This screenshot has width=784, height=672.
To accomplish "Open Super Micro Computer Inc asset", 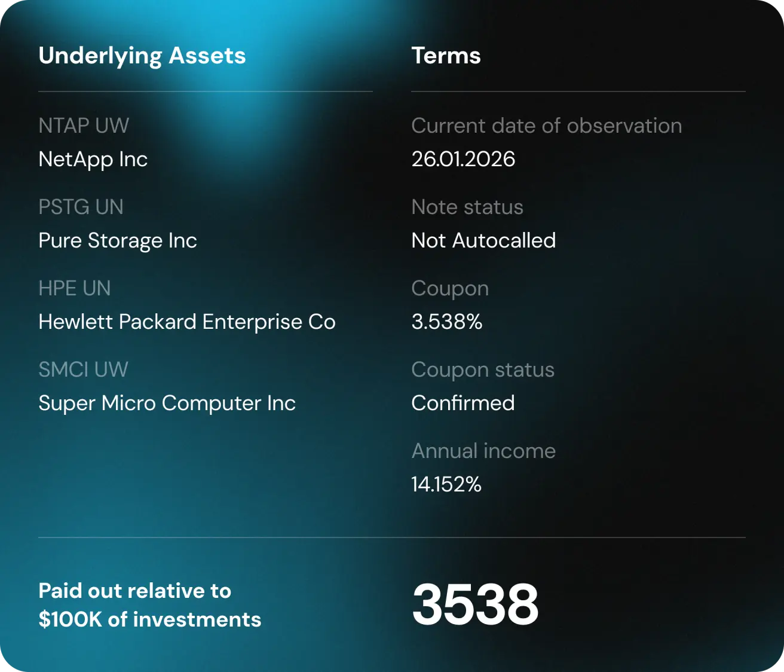I will click(167, 403).
